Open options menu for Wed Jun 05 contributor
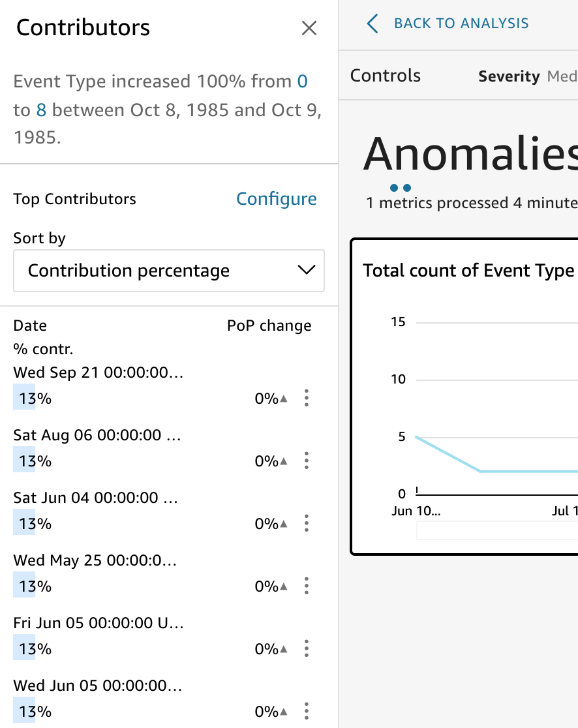578x728 pixels. pos(307,711)
